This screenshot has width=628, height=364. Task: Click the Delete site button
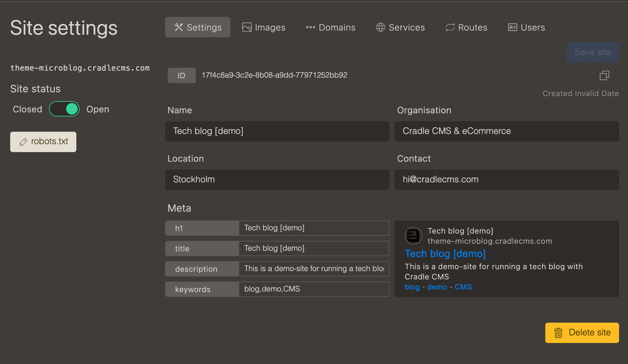coord(582,332)
